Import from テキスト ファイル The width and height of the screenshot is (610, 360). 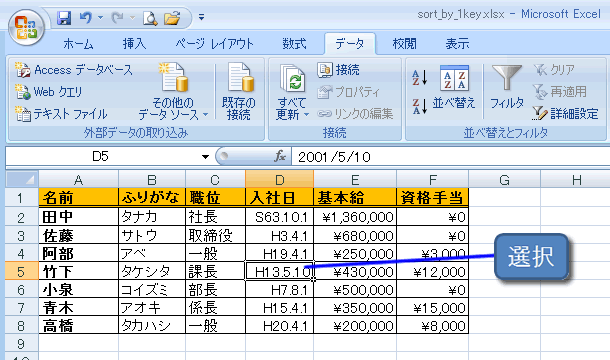pyautogui.click(x=61, y=114)
